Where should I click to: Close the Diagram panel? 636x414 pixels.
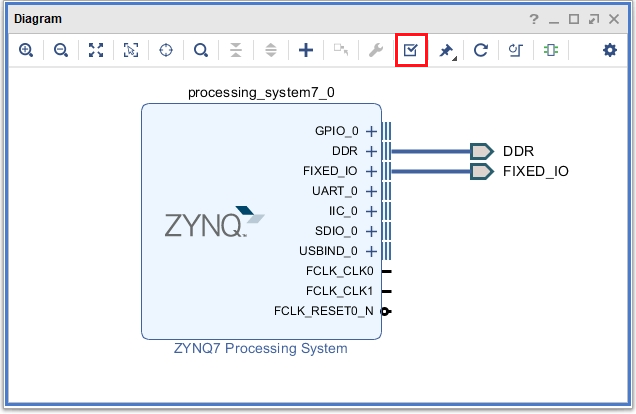point(614,19)
